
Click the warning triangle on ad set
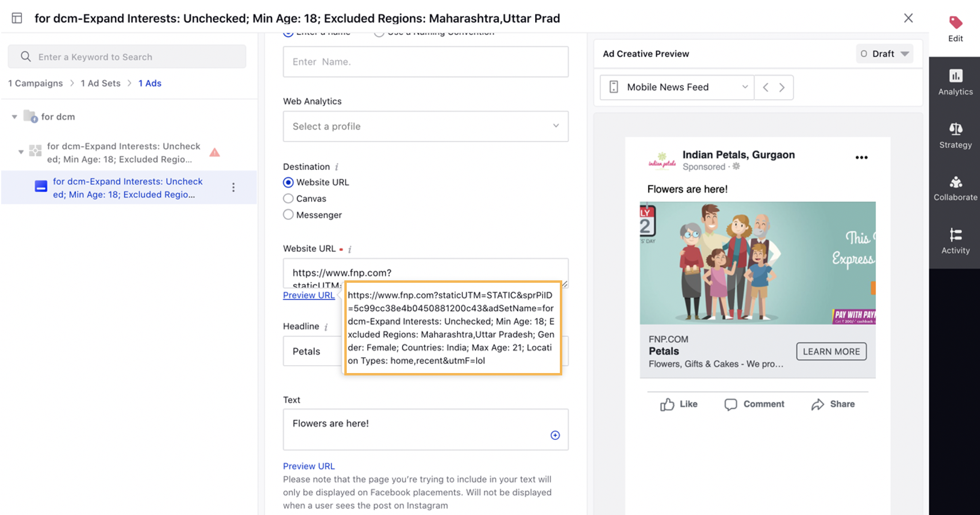click(215, 152)
